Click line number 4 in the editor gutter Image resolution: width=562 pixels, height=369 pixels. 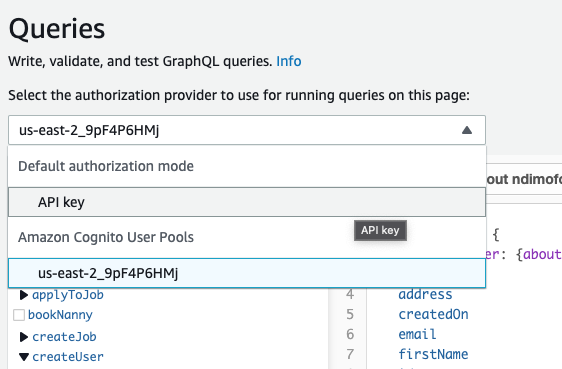(350, 294)
